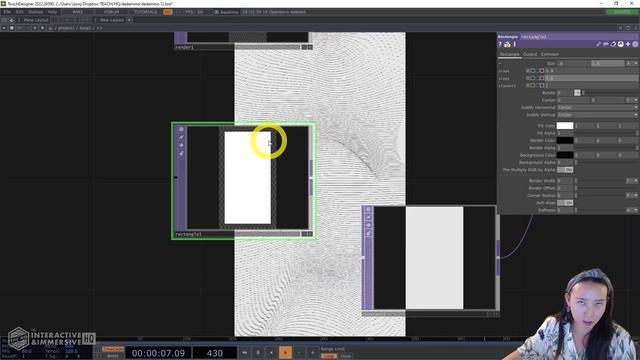Screen dimensions: 640x360
Task: Click the bottom flag icon on rectangle1 node
Action: coord(181,153)
